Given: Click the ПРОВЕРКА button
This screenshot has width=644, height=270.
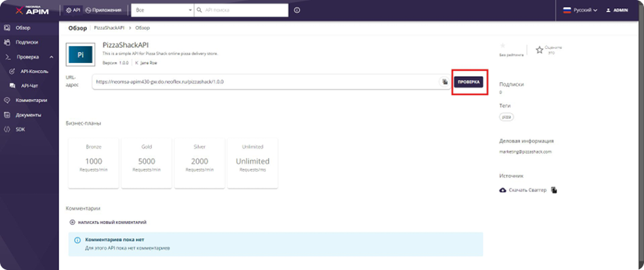Looking at the screenshot, I should point(469,81).
